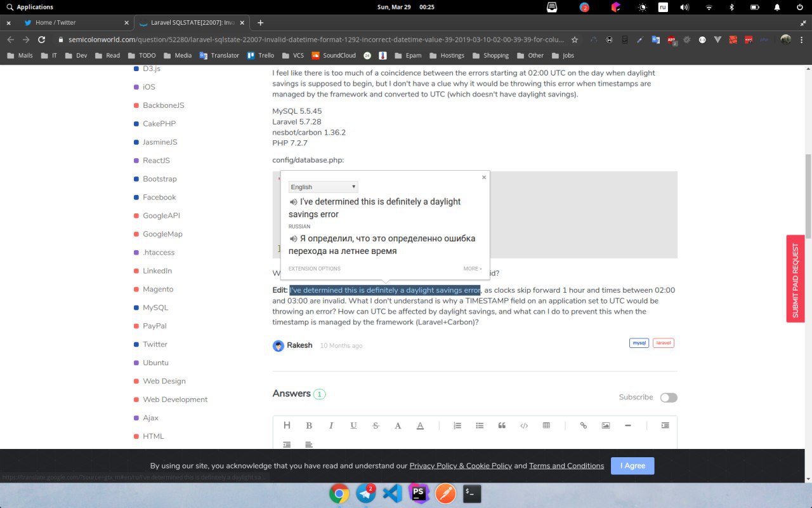Insert horizontal rule in answer editor
This screenshot has width=812, height=508.
628,425
